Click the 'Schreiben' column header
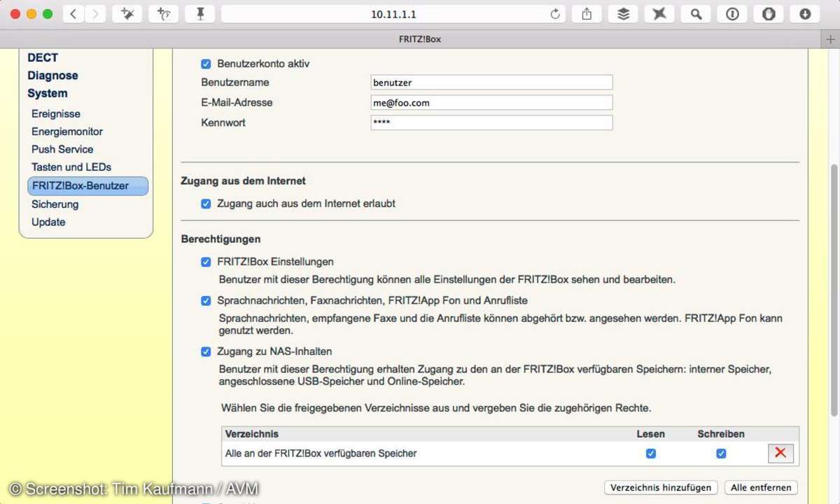The height and width of the screenshot is (504, 840). 721,434
